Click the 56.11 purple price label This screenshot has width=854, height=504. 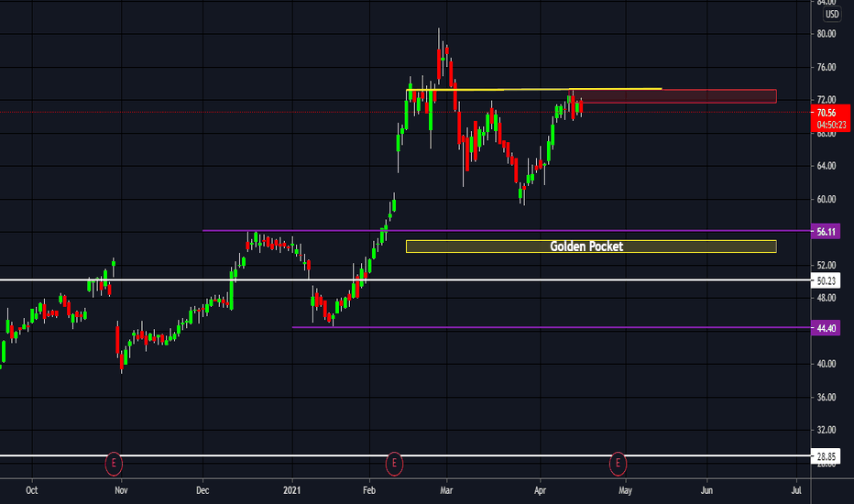[x=826, y=232]
